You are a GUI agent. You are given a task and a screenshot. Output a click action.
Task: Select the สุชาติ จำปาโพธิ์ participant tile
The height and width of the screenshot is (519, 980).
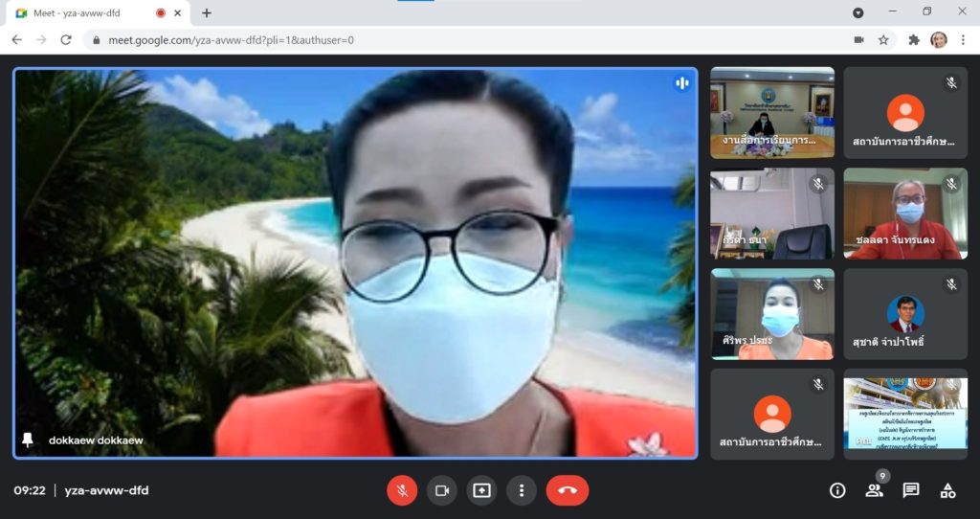pyautogui.click(x=905, y=314)
